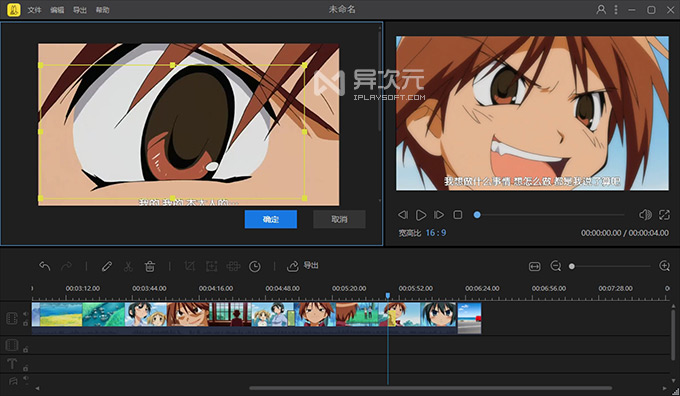680x396 pixels.
Task: Play the preview video
Action: coord(421,215)
